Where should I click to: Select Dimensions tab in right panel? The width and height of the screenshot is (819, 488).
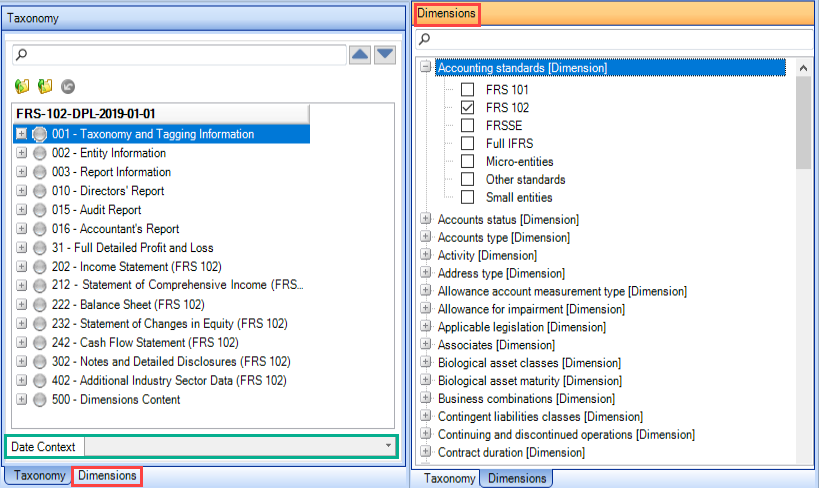[517, 478]
